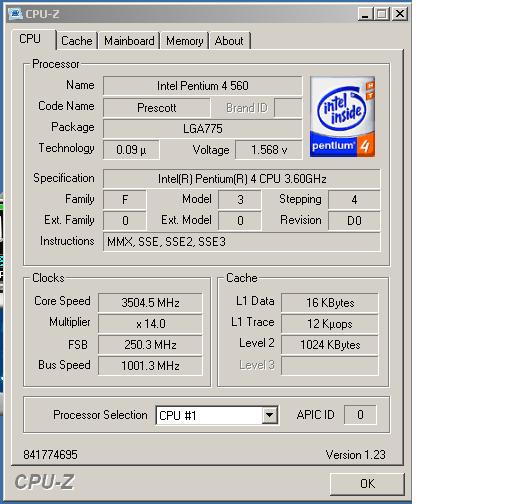The image size is (512, 504).
Task: Click the L1 Trace value 12 Kµops
Action: pos(330,324)
